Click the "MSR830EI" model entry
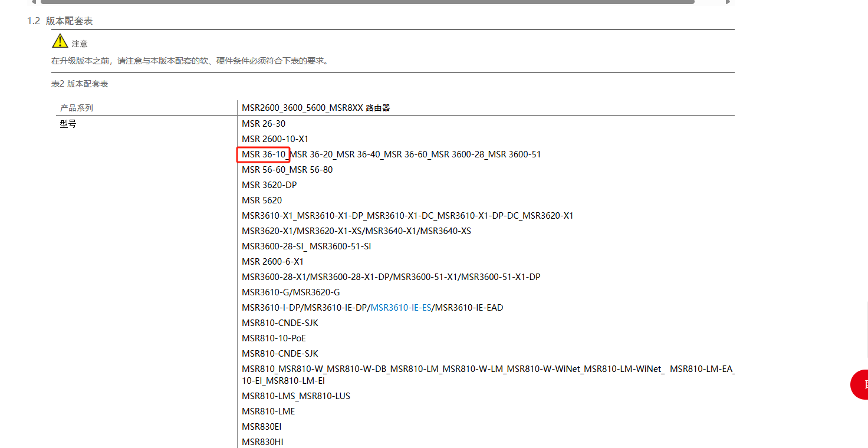The image size is (868, 448). tap(262, 427)
